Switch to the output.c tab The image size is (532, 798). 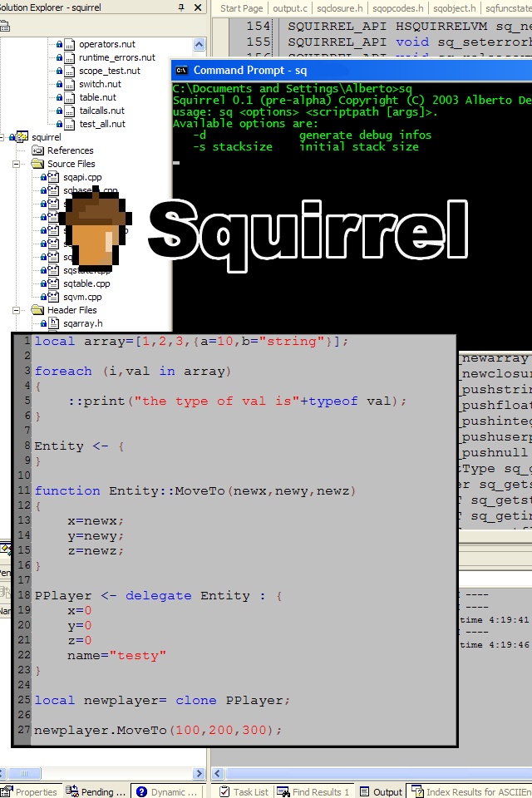point(289,8)
